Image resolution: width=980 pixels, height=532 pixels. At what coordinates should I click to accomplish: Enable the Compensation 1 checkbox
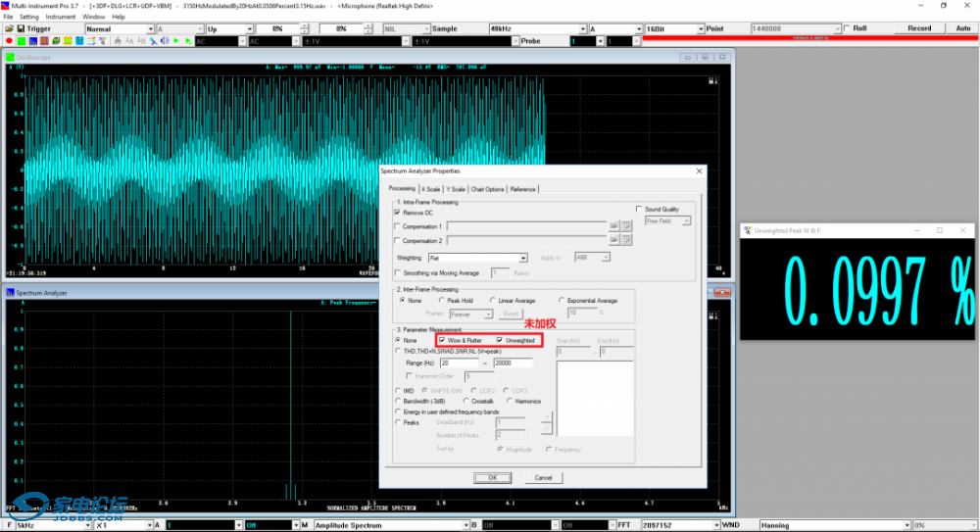[398, 226]
